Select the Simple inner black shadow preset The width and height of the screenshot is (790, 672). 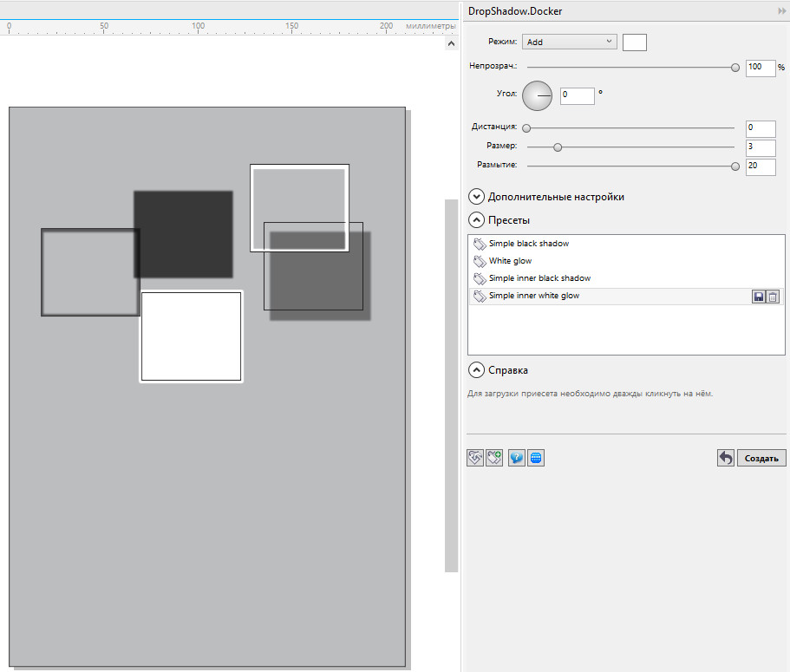pos(539,278)
